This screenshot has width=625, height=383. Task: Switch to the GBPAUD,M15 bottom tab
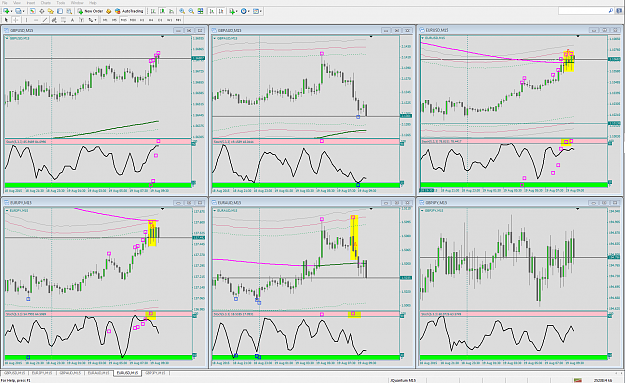pos(70,373)
